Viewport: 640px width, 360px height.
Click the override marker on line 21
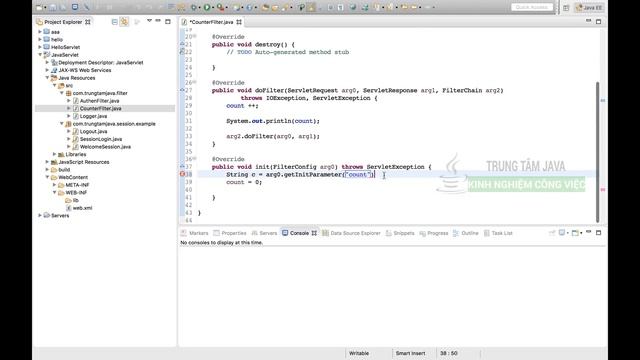pyautogui.click(x=182, y=44)
